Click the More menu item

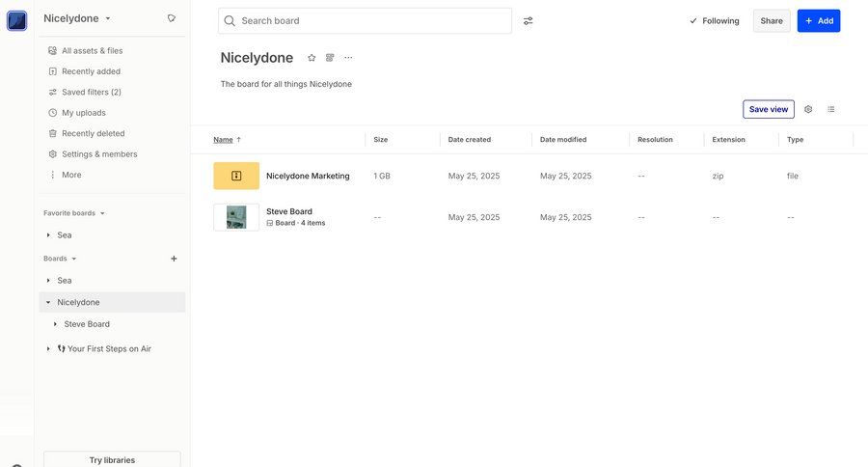click(x=71, y=175)
